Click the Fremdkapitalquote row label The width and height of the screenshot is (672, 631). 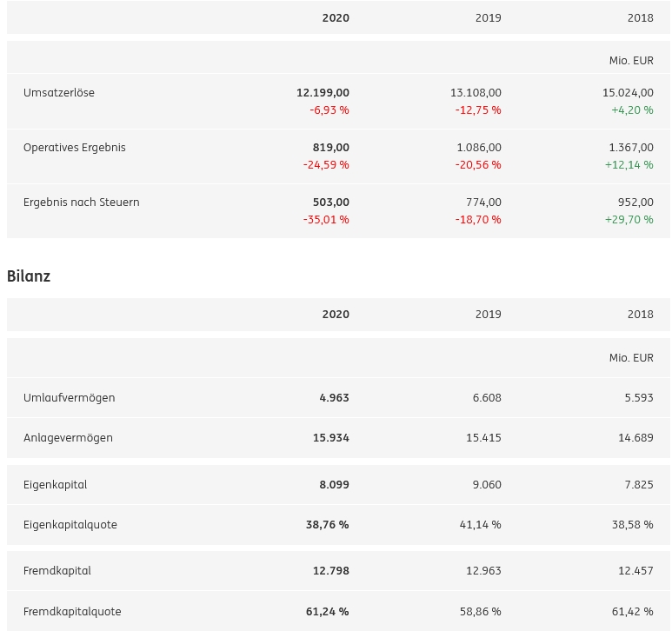pyautogui.click(x=72, y=612)
